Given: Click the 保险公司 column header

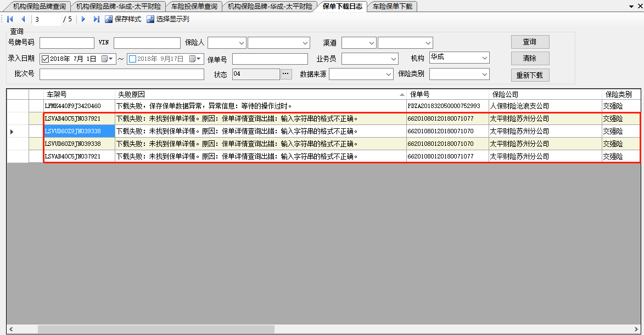Looking at the screenshot, I should [545, 94].
